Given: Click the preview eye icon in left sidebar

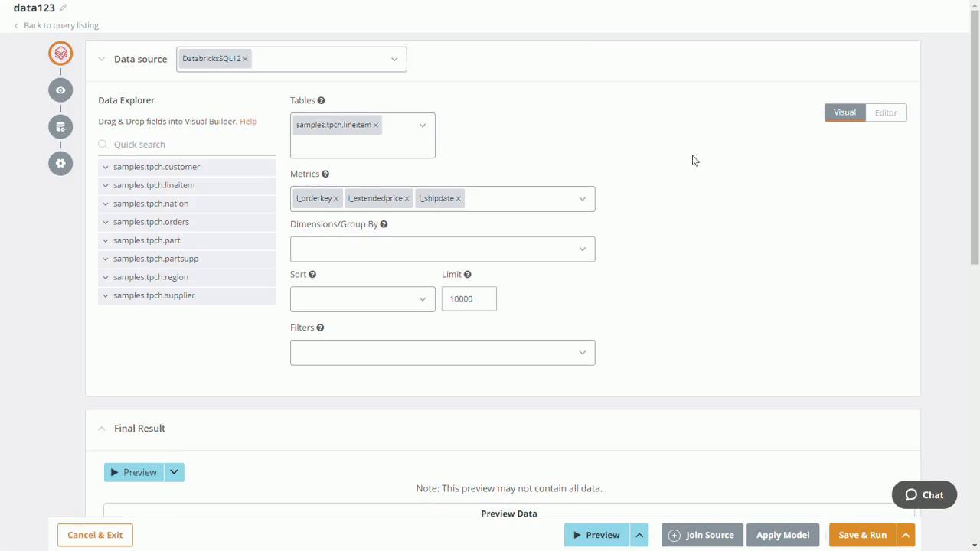Looking at the screenshot, I should (x=60, y=90).
